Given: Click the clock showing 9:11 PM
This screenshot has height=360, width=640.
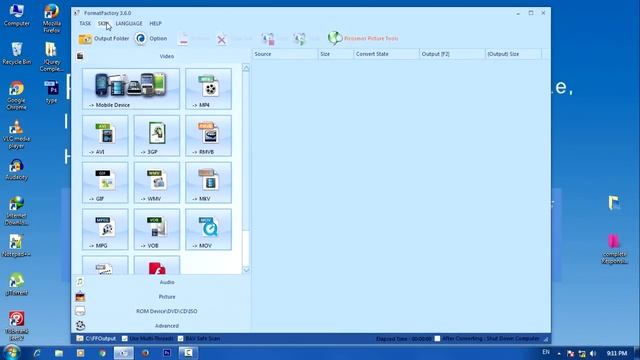Looking at the screenshot, I should (617, 353).
